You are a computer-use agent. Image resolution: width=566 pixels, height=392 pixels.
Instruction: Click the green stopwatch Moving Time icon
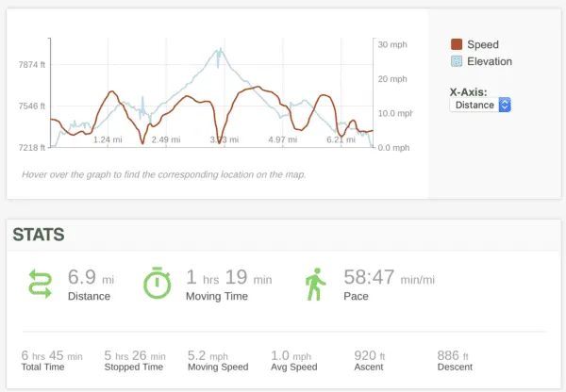click(x=157, y=283)
